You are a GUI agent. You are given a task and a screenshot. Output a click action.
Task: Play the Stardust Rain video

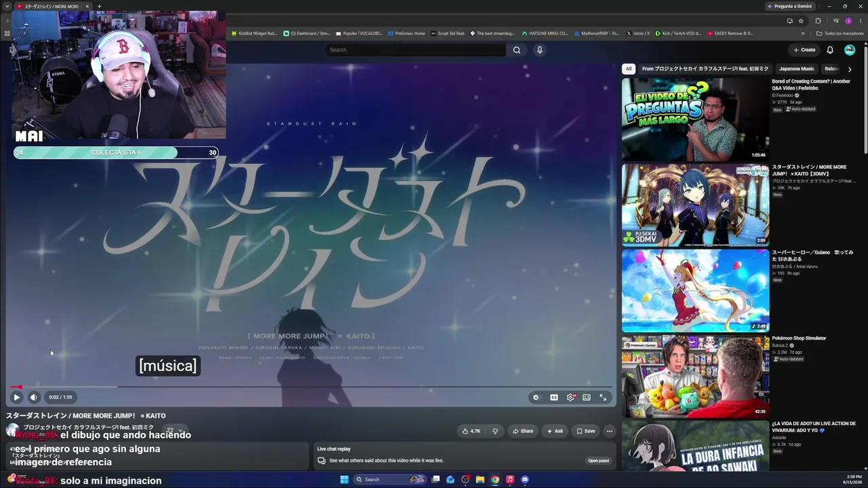tap(16, 397)
